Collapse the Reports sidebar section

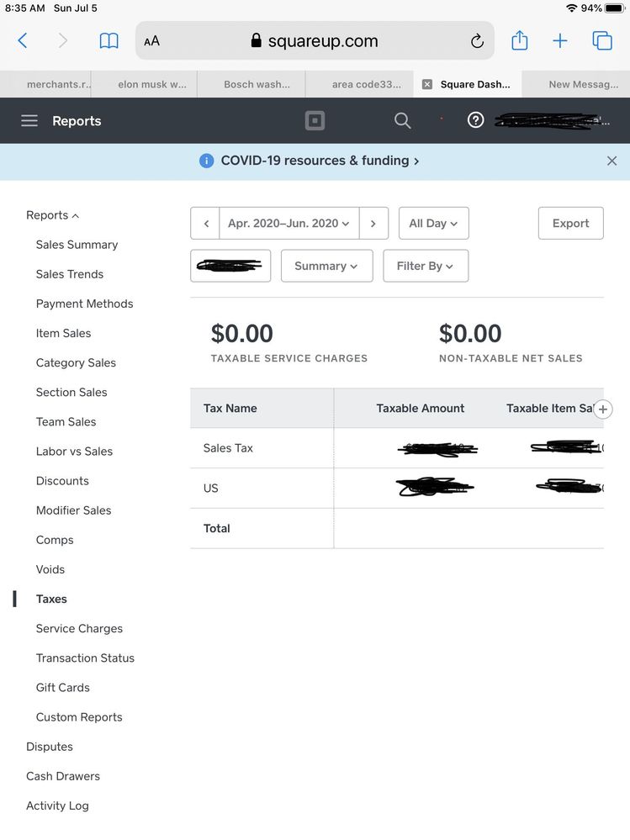pyautogui.click(x=52, y=215)
